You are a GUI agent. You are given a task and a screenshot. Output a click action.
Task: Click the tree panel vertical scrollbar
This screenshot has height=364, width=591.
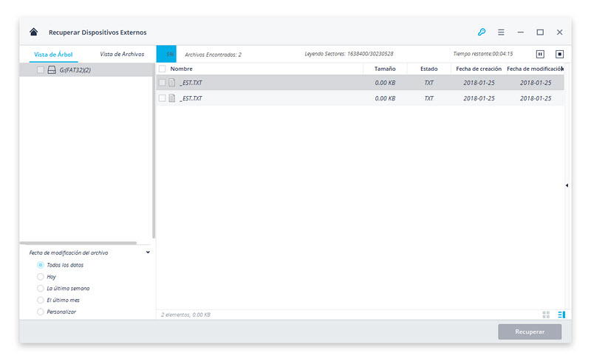pyautogui.click(x=154, y=151)
